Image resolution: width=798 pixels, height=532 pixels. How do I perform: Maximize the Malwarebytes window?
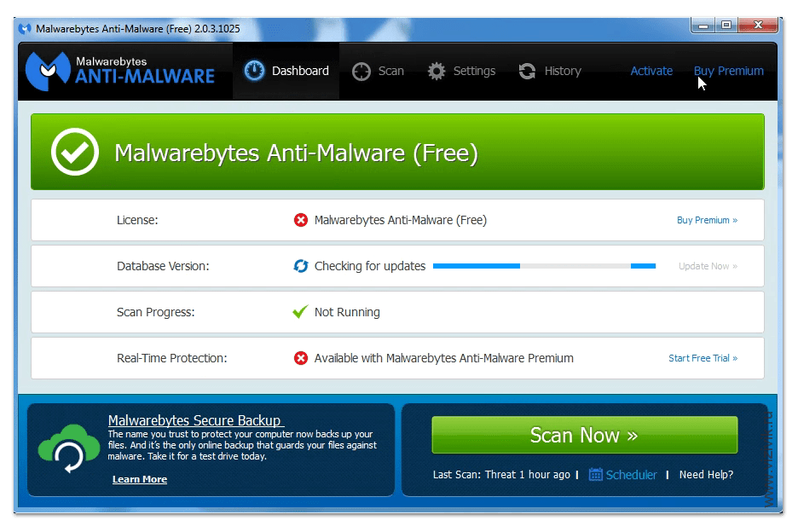726,25
